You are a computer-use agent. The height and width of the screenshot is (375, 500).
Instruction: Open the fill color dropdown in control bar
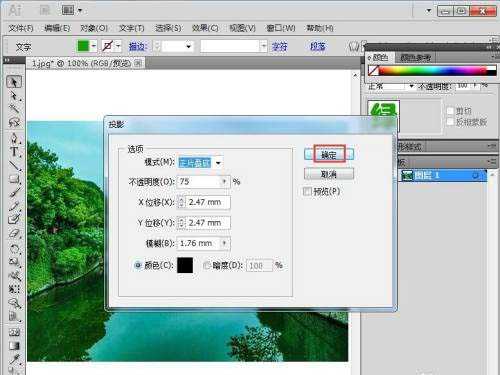[94, 46]
